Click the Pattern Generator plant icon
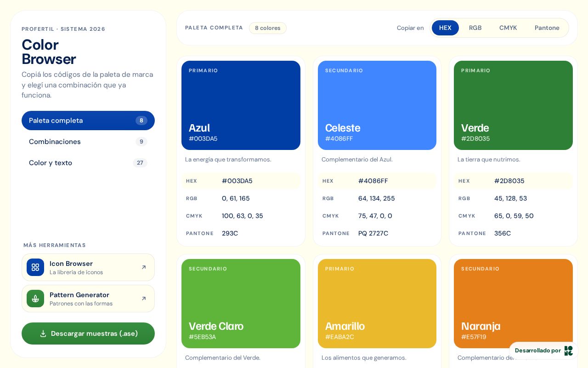This screenshot has height=368, width=588. (35, 299)
